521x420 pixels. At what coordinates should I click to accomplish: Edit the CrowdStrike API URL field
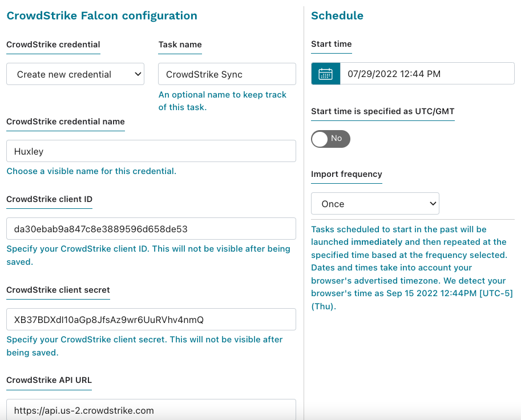coord(151,410)
